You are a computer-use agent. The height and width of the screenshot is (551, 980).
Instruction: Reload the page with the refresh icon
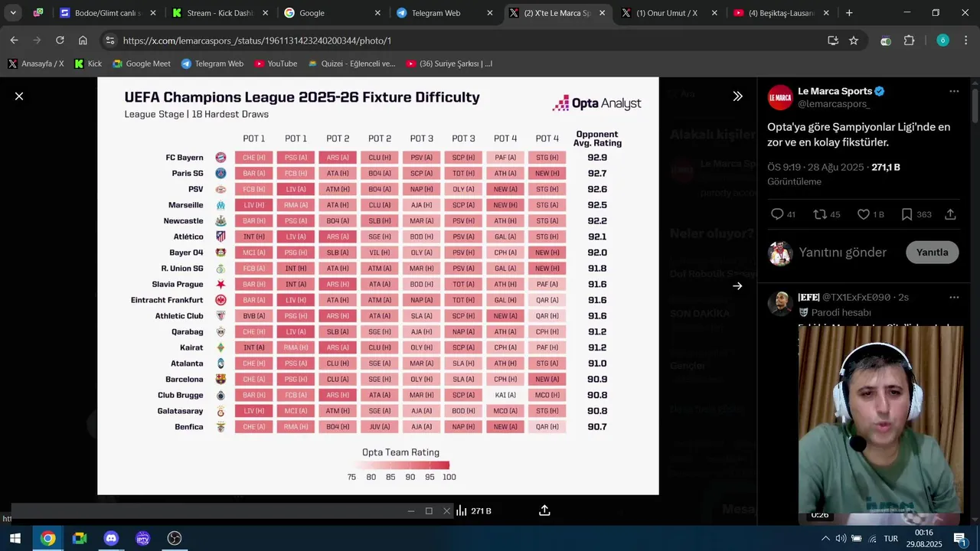(60, 41)
